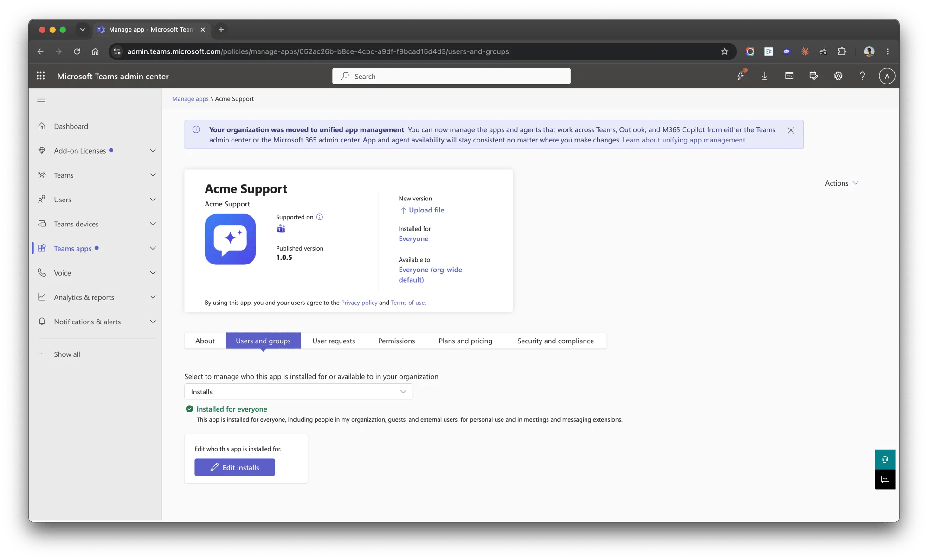Open the what's new lightning icon
Image resolution: width=928 pixels, height=560 pixels.
coord(741,76)
